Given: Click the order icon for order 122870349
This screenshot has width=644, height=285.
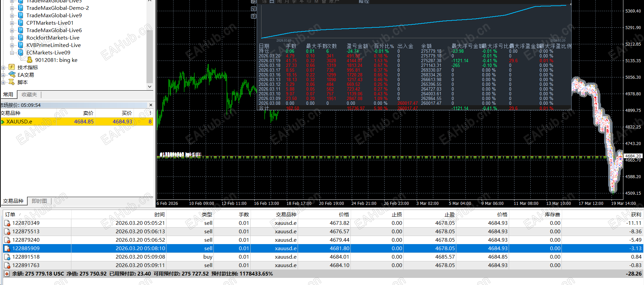Looking at the screenshot, I should pos(7,223).
